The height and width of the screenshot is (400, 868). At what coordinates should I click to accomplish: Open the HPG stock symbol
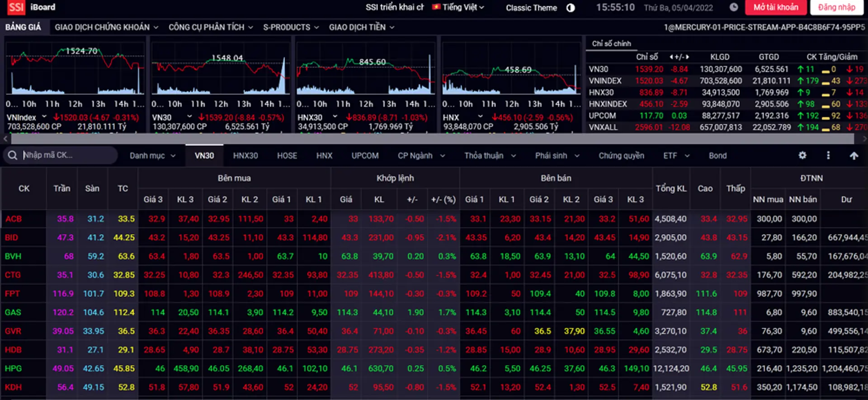coord(13,368)
